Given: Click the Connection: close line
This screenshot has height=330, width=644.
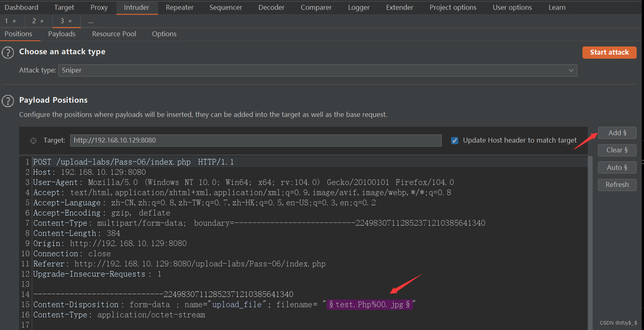Looking at the screenshot, I should click(x=72, y=253).
